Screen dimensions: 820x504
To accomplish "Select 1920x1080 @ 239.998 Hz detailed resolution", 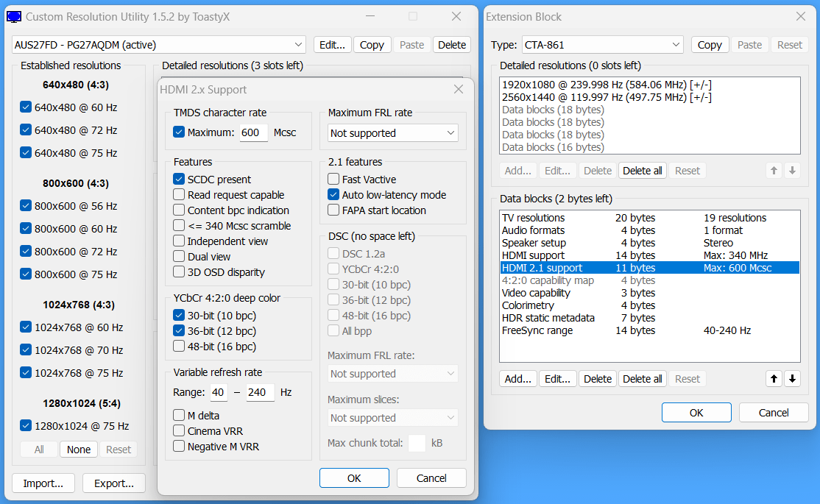I will pos(649,85).
